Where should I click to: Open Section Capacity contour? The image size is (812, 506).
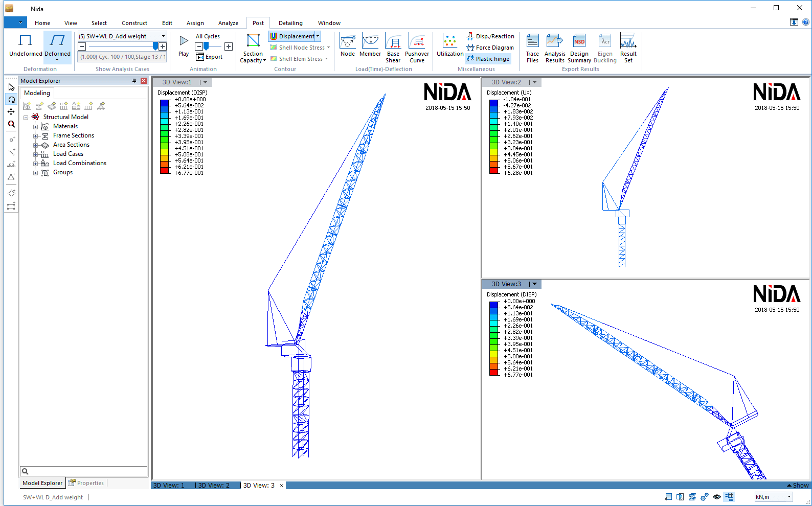(x=253, y=49)
